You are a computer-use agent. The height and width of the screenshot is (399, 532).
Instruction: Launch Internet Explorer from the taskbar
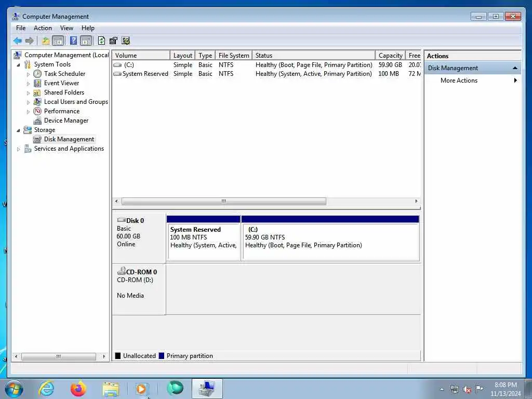tap(46, 389)
